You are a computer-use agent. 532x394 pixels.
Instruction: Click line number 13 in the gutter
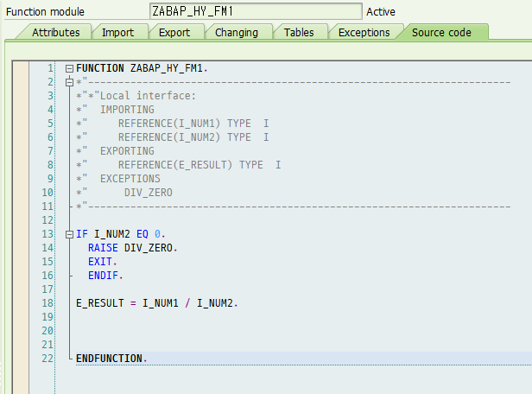point(47,234)
